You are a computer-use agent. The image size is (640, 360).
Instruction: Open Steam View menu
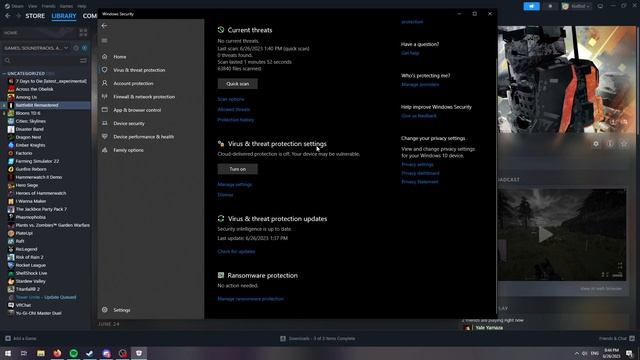(x=32, y=6)
